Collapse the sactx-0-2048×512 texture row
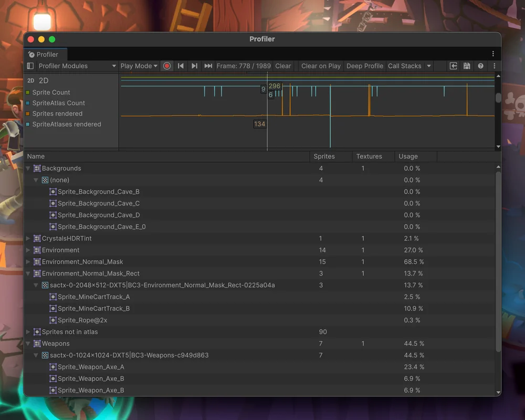The width and height of the screenshot is (525, 420). click(36, 286)
